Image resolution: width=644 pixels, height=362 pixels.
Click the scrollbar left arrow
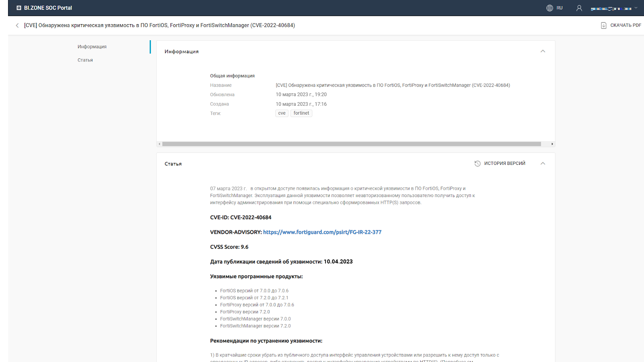click(x=159, y=144)
